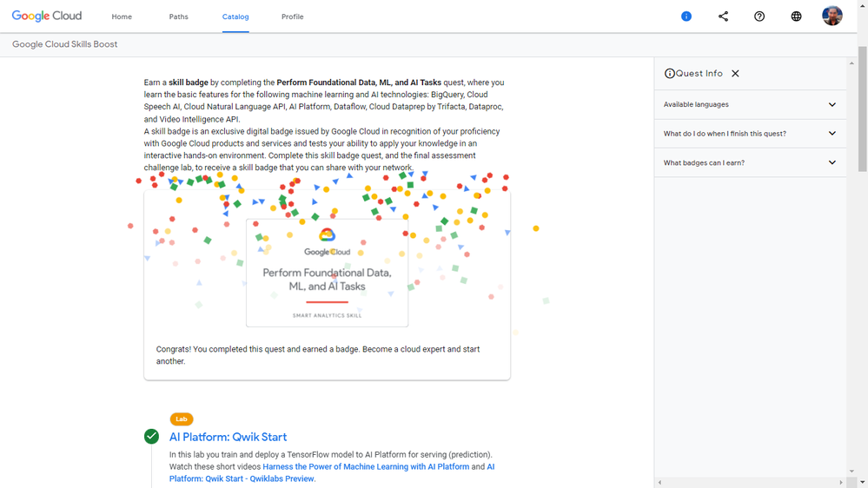Expand What badges can I earn section

pyautogui.click(x=750, y=162)
